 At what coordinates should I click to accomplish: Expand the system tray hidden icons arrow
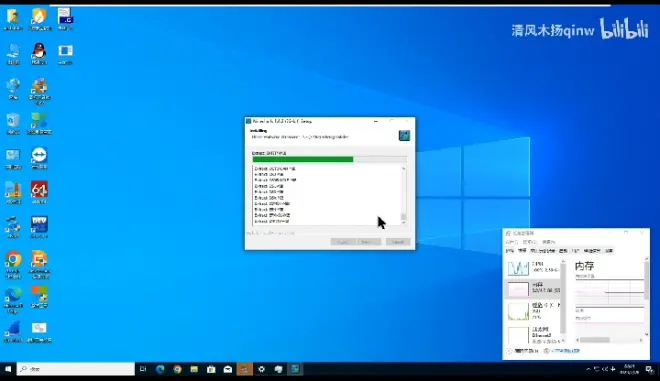pos(588,369)
